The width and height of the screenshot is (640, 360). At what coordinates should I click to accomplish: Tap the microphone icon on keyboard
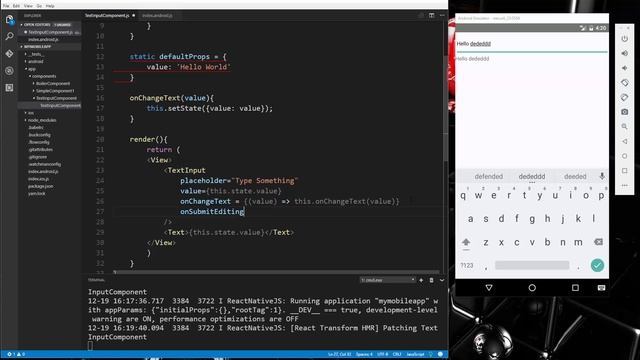(x=602, y=176)
